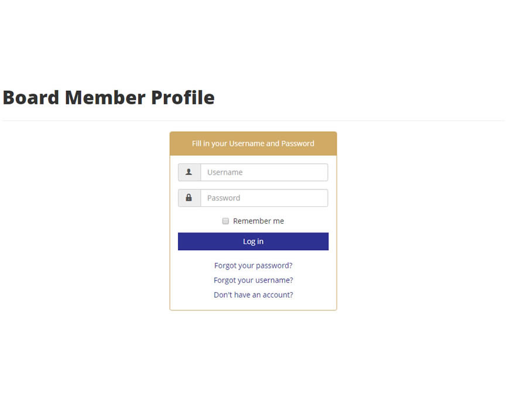Focus the Password input field
The width and height of the screenshot is (527, 420).
(263, 197)
